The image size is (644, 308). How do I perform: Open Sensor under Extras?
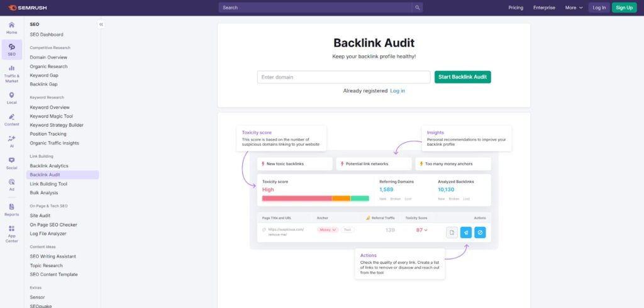pos(37,297)
